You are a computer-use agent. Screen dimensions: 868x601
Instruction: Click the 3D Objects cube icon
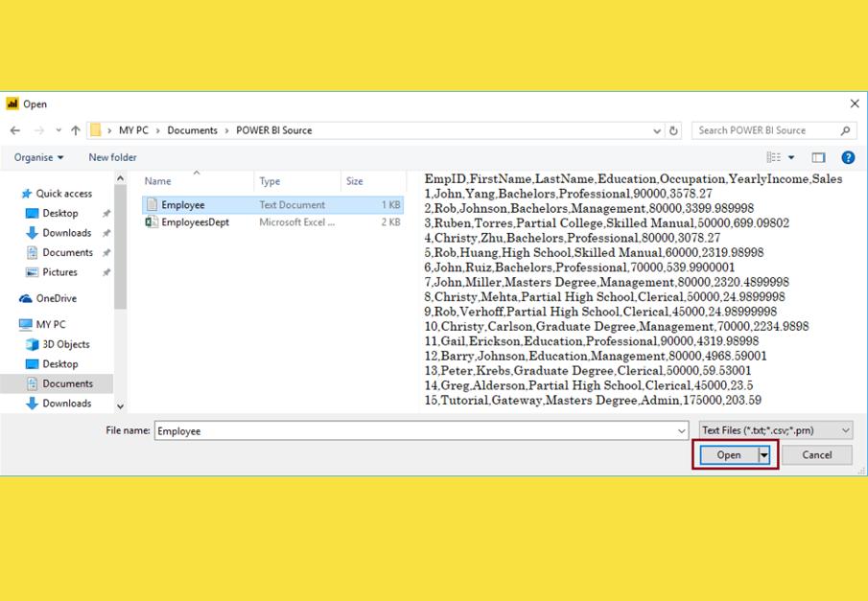tap(32, 344)
